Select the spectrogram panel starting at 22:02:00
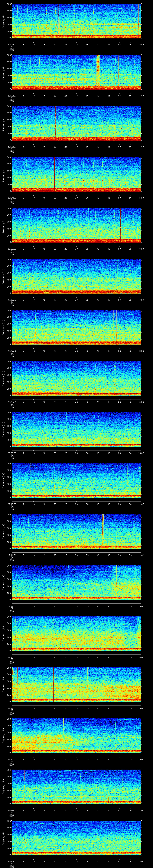This screenshot has height=868, width=153. [77, 72]
